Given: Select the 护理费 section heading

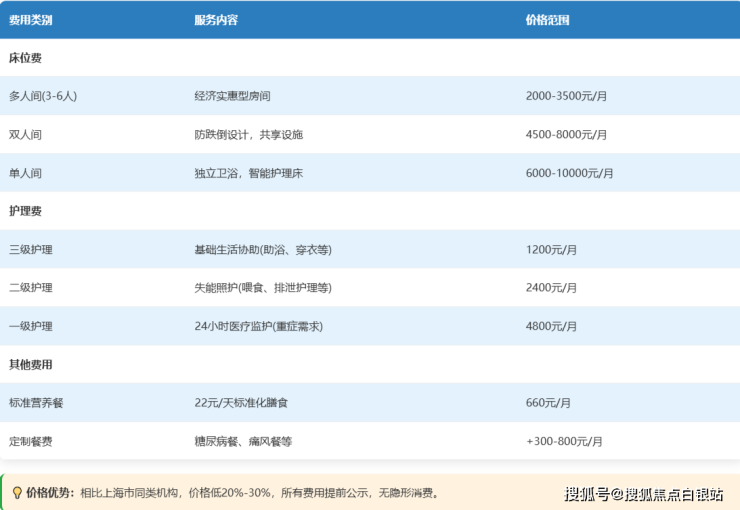Looking at the screenshot, I should pyautogui.click(x=25, y=211).
